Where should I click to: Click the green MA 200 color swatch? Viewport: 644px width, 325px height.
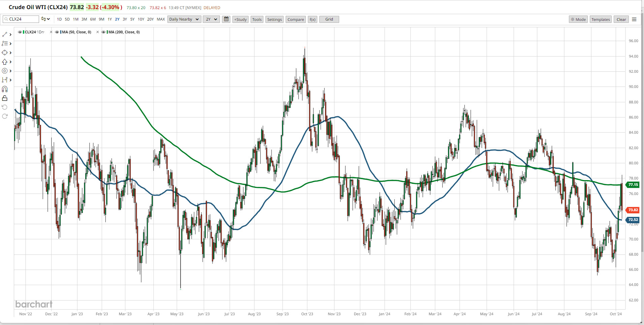[x=107, y=32]
